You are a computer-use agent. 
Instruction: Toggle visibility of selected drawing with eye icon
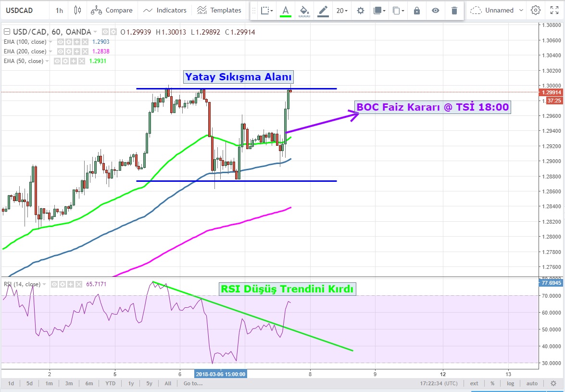tap(435, 10)
